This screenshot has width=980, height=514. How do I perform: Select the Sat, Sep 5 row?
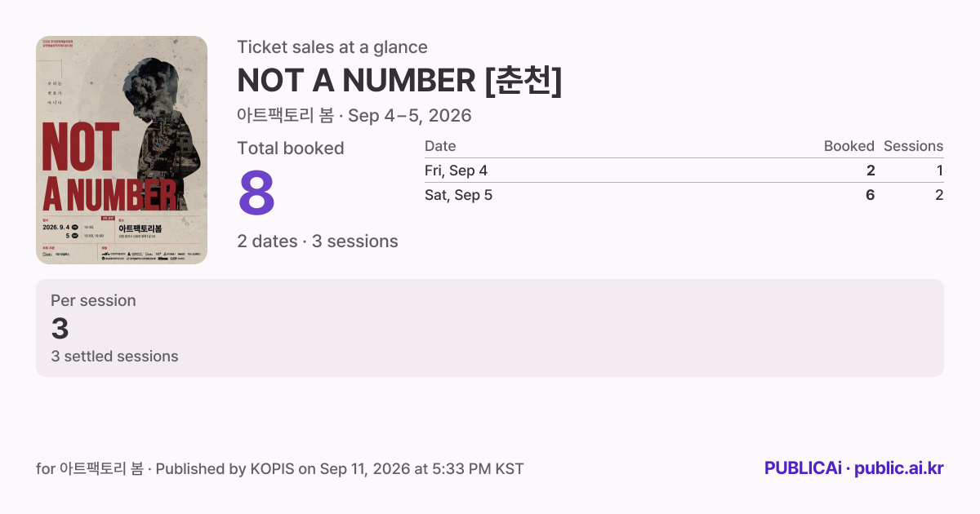(684, 195)
